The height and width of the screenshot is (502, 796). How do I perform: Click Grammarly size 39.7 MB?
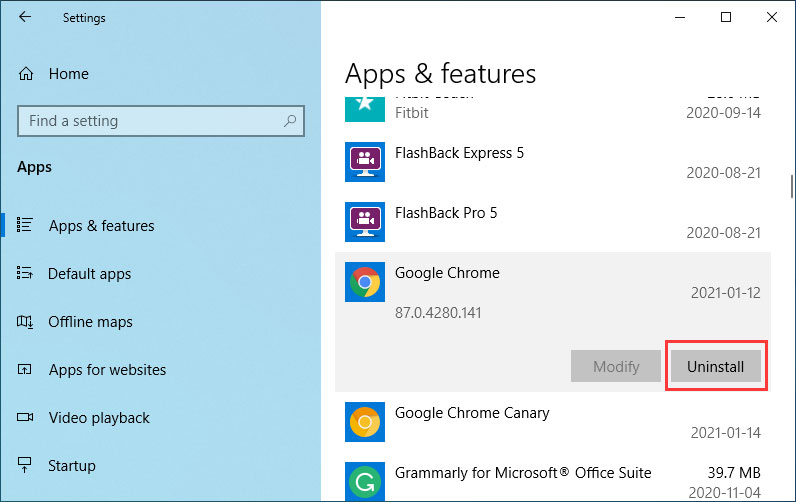coord(734,473)
